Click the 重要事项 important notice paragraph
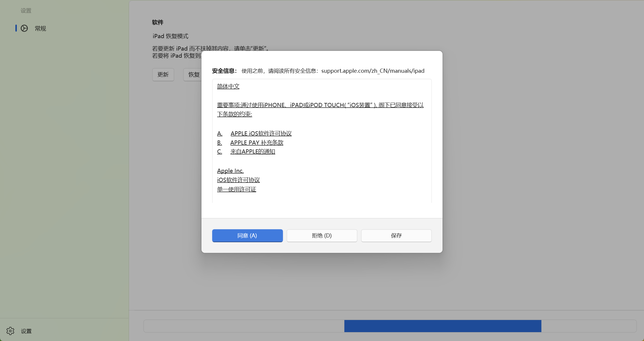The width and height of the screenshot is (644, 341). (x=320, y=105)
